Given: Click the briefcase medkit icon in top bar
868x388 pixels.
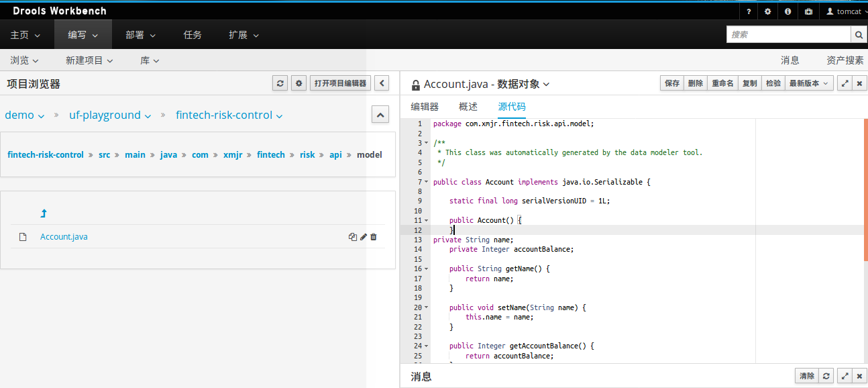Looking at the screenshot, I should coord(808,11).
